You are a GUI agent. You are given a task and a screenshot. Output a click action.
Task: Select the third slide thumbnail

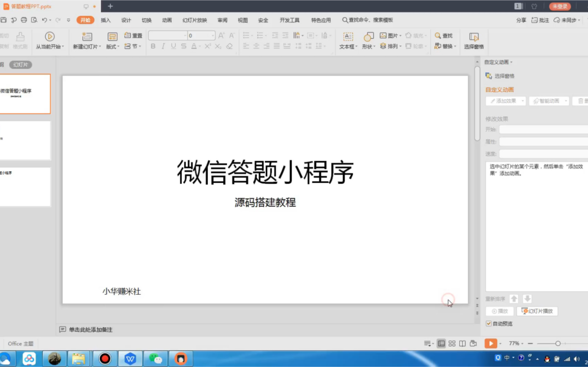click(x=25, y=187)
